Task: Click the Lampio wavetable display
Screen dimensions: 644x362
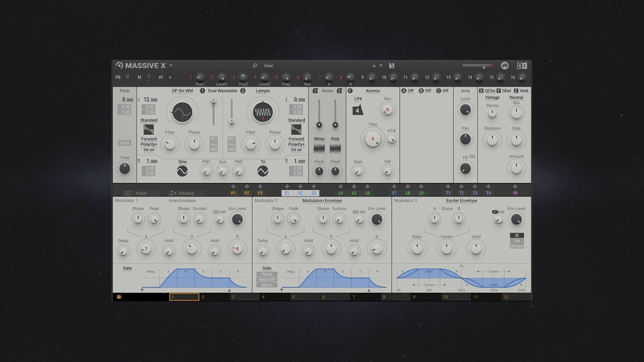Action: coord(263,112)
